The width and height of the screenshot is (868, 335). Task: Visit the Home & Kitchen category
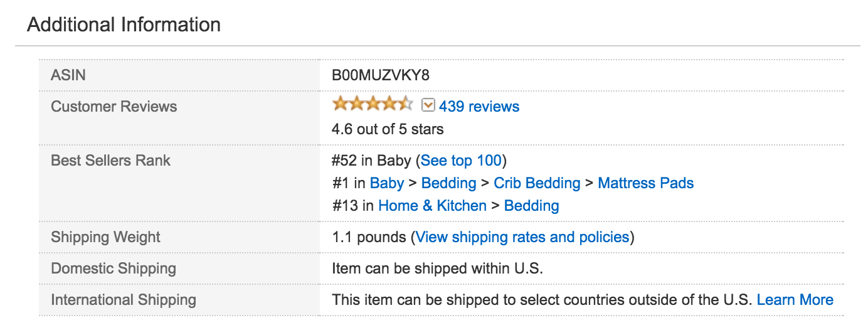tap(432, 206)
